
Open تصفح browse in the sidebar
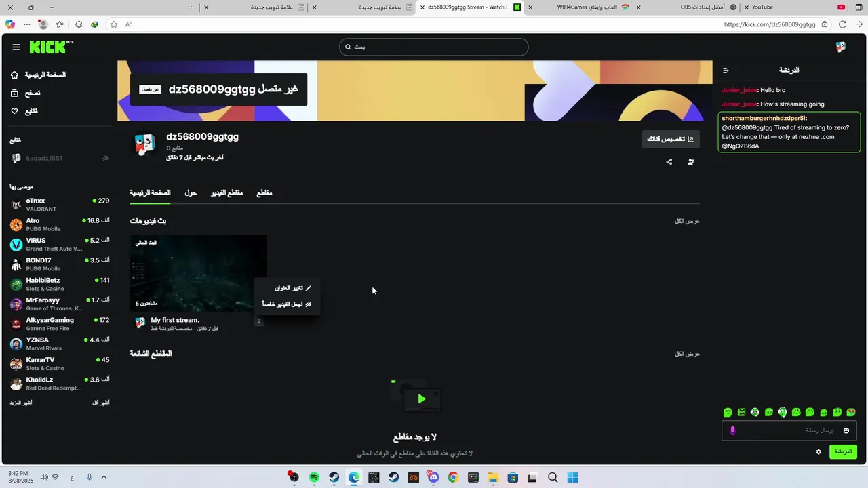click(x=26, y=93)
